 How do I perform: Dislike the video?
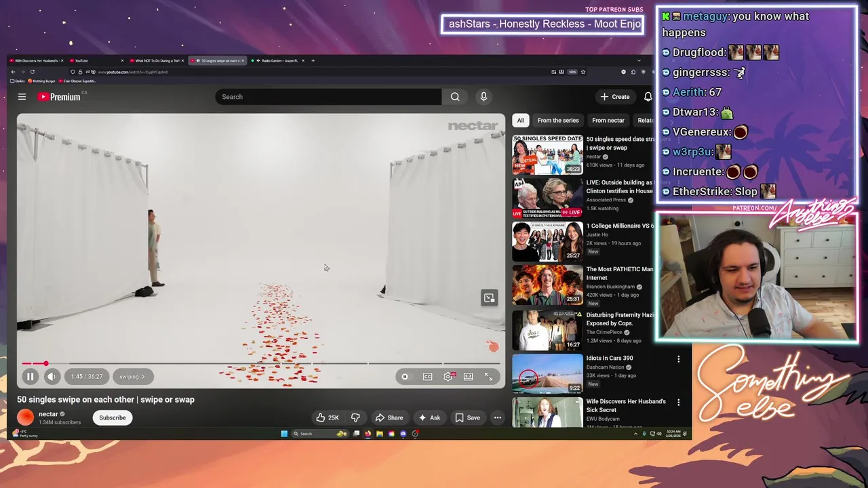pos(355,418)
